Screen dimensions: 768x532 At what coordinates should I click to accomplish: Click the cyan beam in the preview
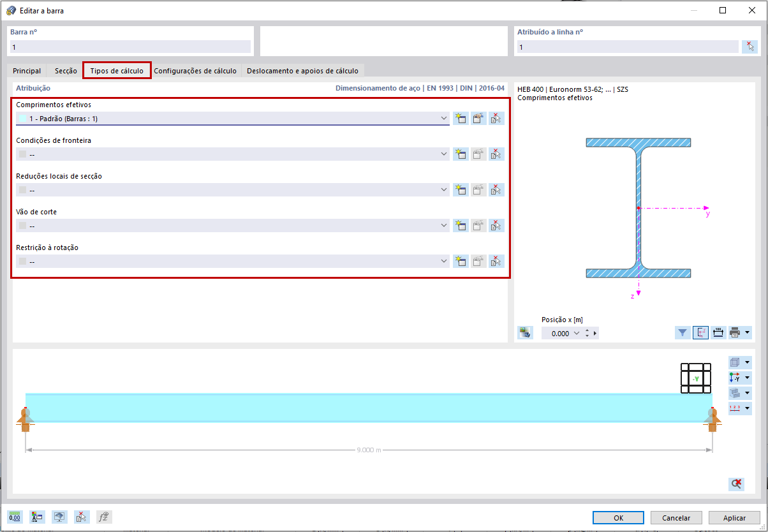tap(368, 408)
